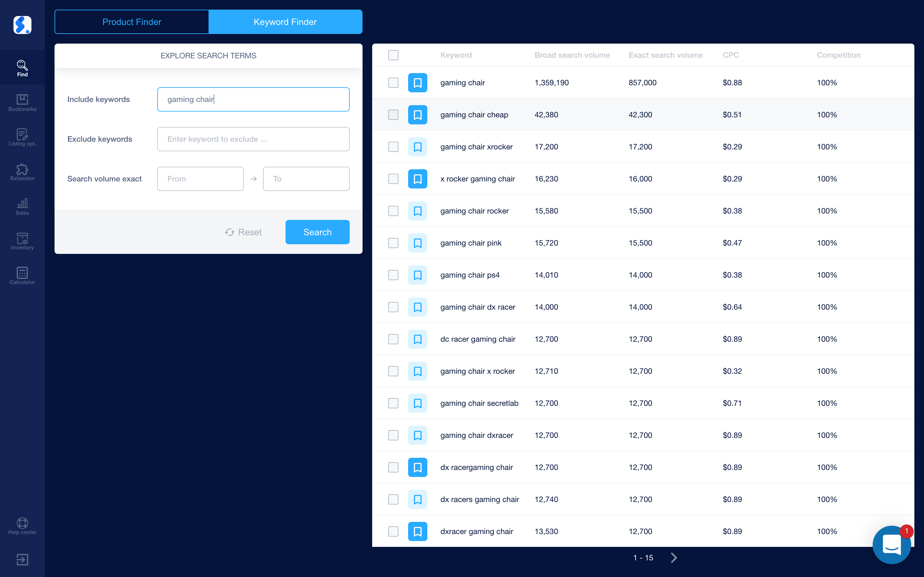This screenshot has width=924, height=577.
Task: Open Inventory from the sidebar
Action: [x=22, y=241]
